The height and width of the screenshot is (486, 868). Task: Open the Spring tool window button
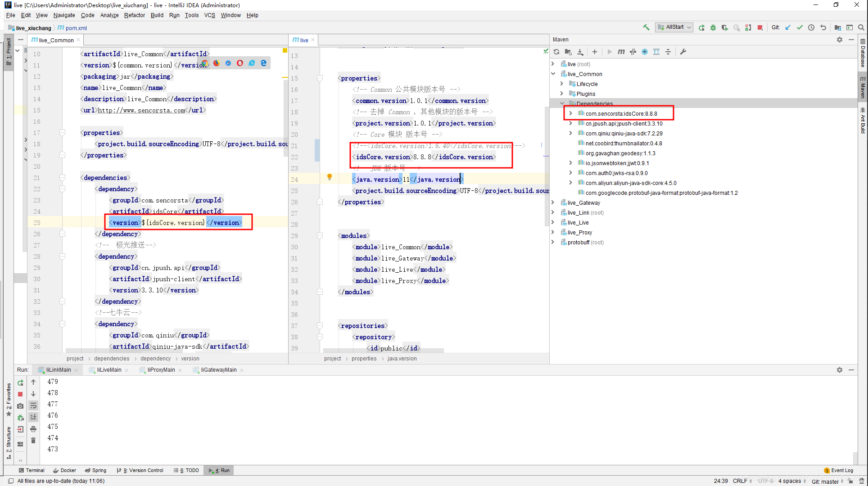pos(95,470)
